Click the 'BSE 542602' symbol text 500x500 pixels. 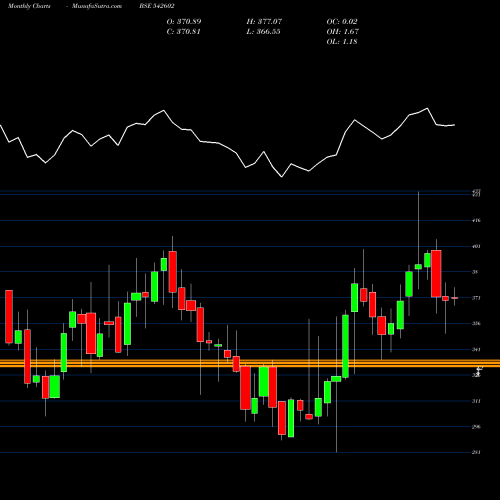pos(157,6)
